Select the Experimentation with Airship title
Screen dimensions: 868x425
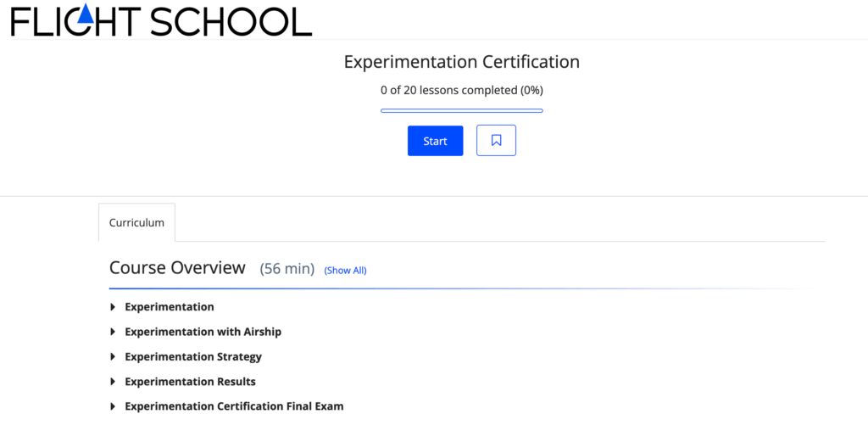click(203, 332)
